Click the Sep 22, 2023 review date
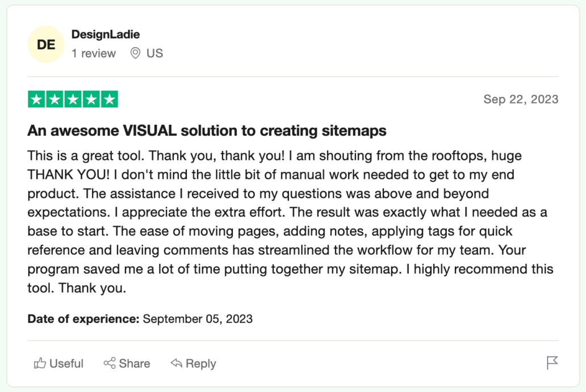586x392 pixels. point(521,99)
